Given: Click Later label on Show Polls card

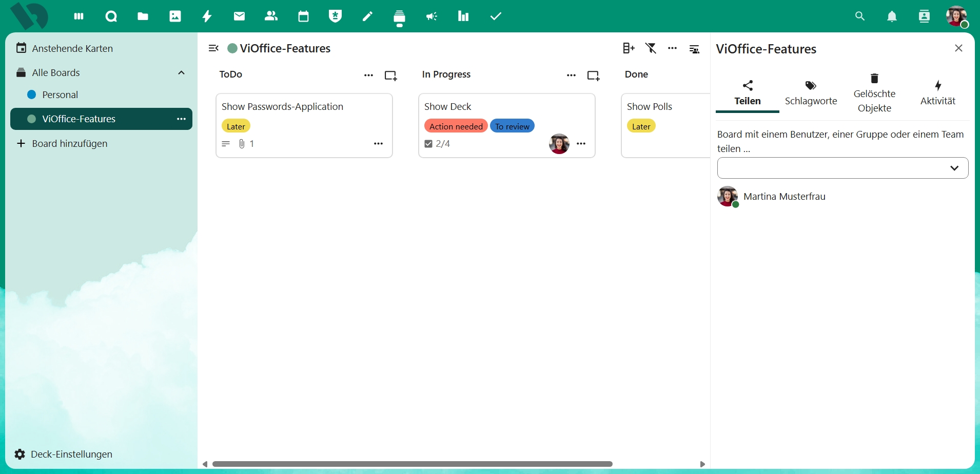Looking at the screenshot, I should (641, 126).
